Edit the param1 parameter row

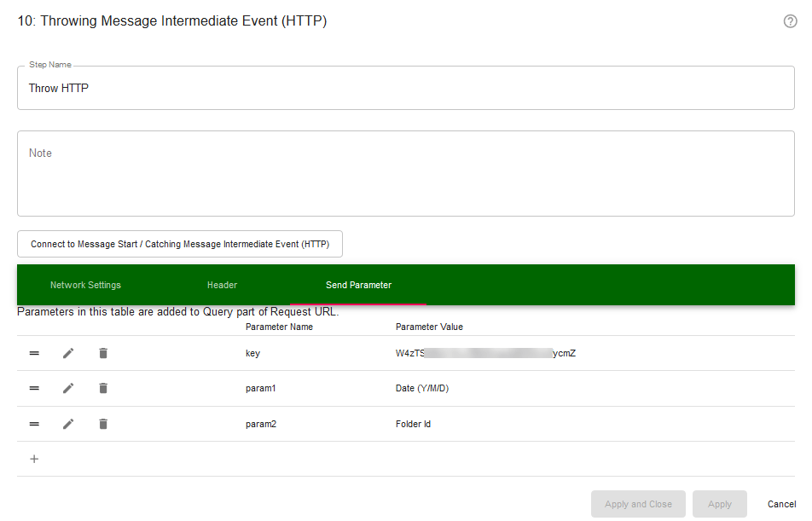tap(68, 388)
